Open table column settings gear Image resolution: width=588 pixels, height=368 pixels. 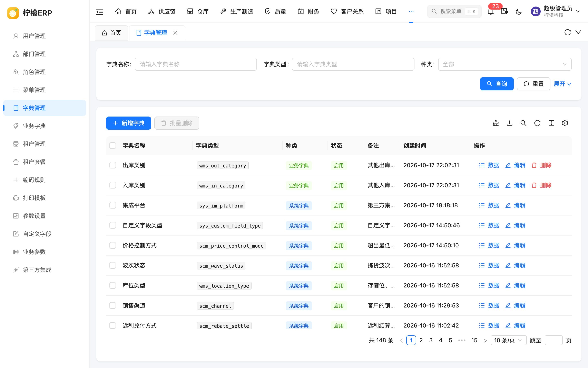point(565,123)
